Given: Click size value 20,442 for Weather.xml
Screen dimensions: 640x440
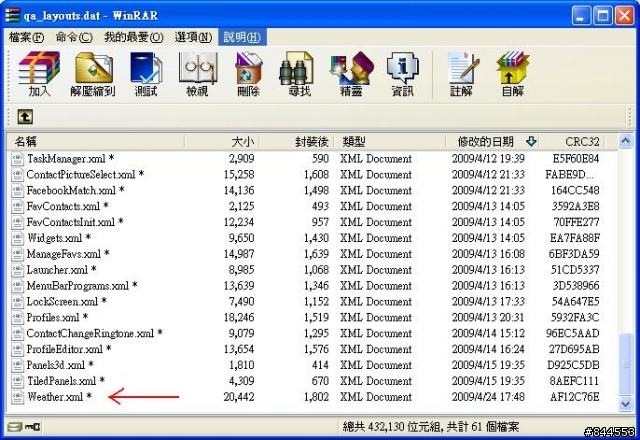Looking at the screenshot, I should point(239,397).
